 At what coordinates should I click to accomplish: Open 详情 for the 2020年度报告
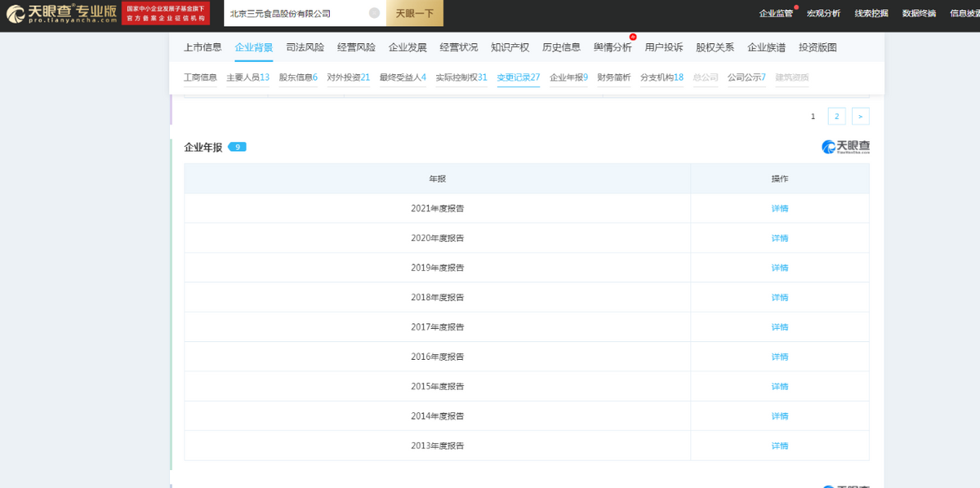[x=780, y=238]
